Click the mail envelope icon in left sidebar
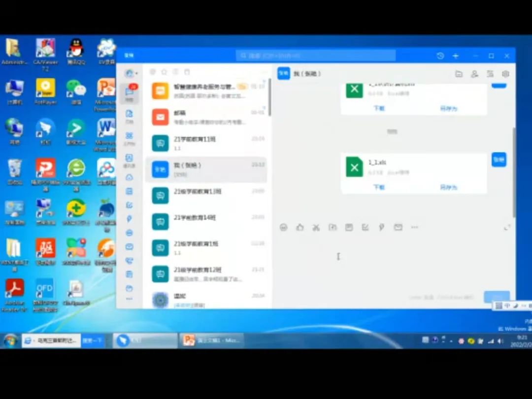Image resolution: width=532 pixels, height=399 pixels. tap(129, 246)
